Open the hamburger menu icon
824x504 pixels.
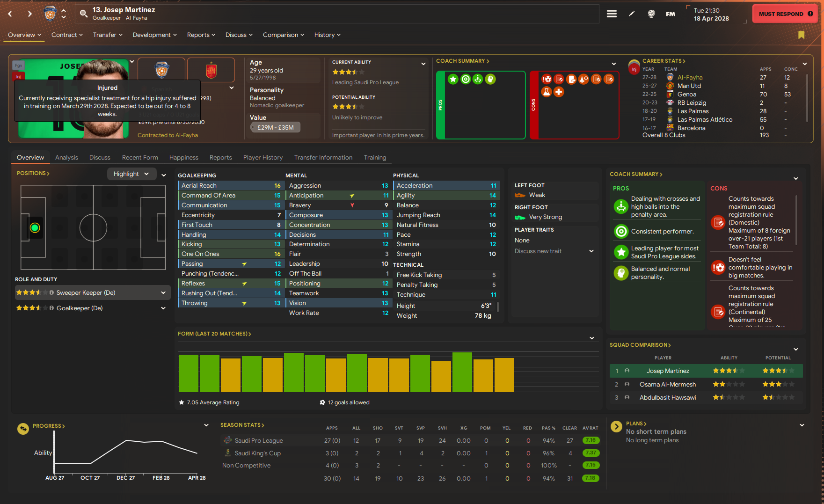[612, 14]
